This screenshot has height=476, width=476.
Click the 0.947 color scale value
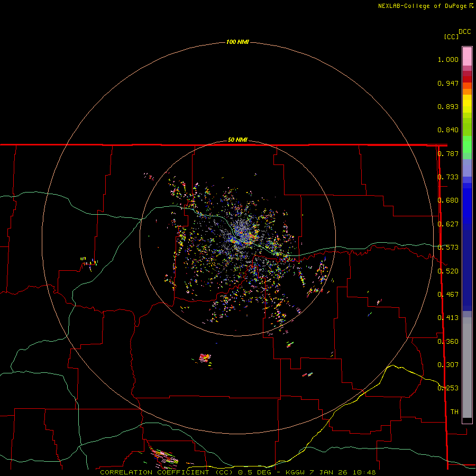[448, 83]
